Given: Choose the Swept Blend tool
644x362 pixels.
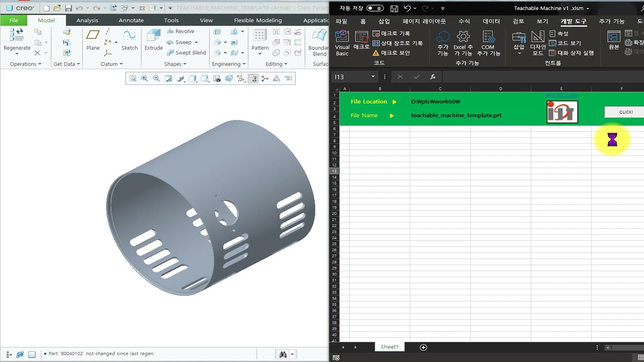Looking at the screenshot, I should (186, 53).
